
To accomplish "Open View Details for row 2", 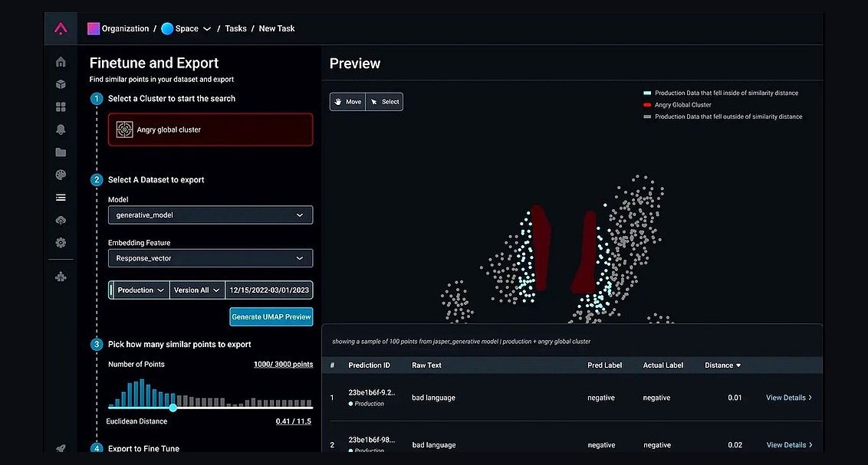I will click(x=789, y=445).
